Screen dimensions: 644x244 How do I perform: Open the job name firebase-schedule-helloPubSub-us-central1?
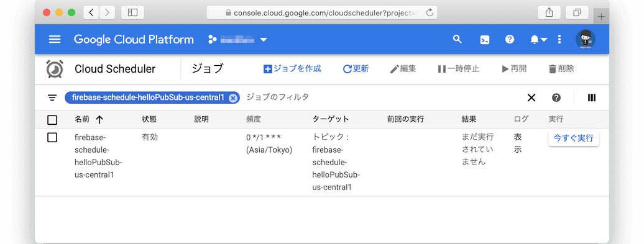click(98, 156)
